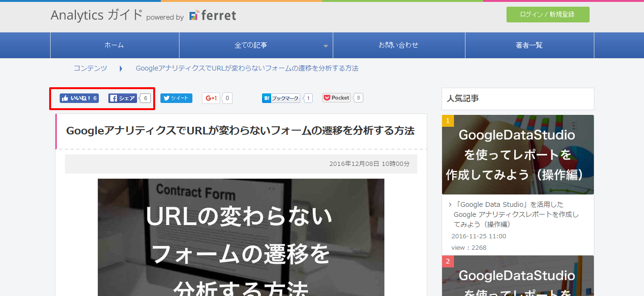Click the Hatena ブックマーク button
Screen dimensions: 644x296
point(281,98)
